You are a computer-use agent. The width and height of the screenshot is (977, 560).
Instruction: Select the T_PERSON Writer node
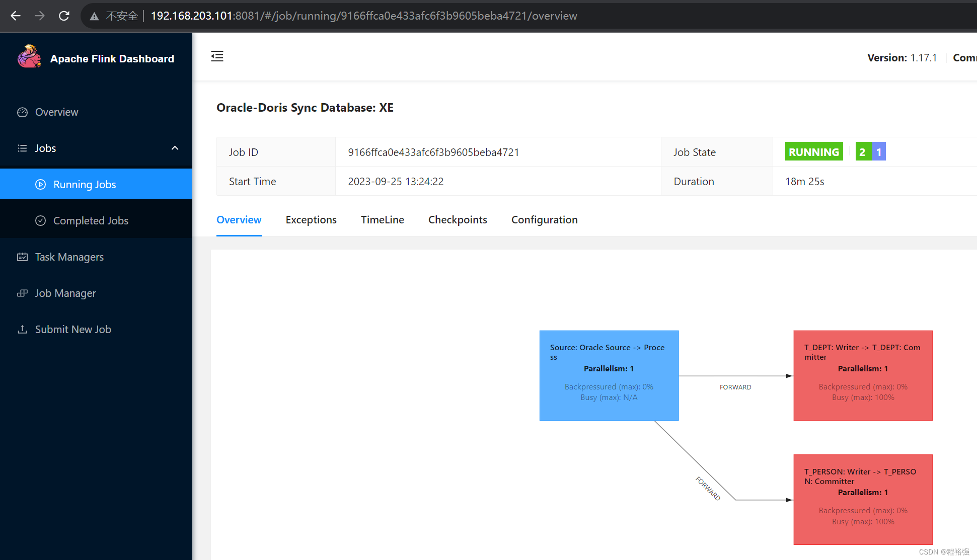(863, 500)
